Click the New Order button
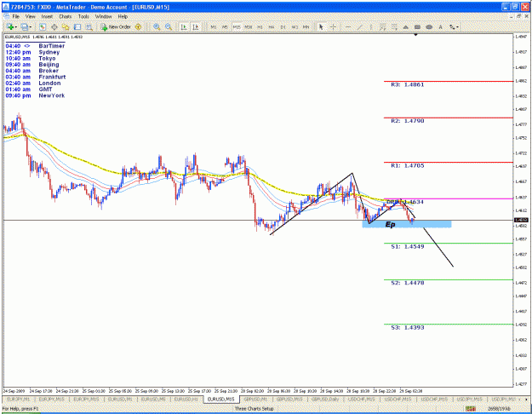The image size is (532, 414). (x=116, y=26)
